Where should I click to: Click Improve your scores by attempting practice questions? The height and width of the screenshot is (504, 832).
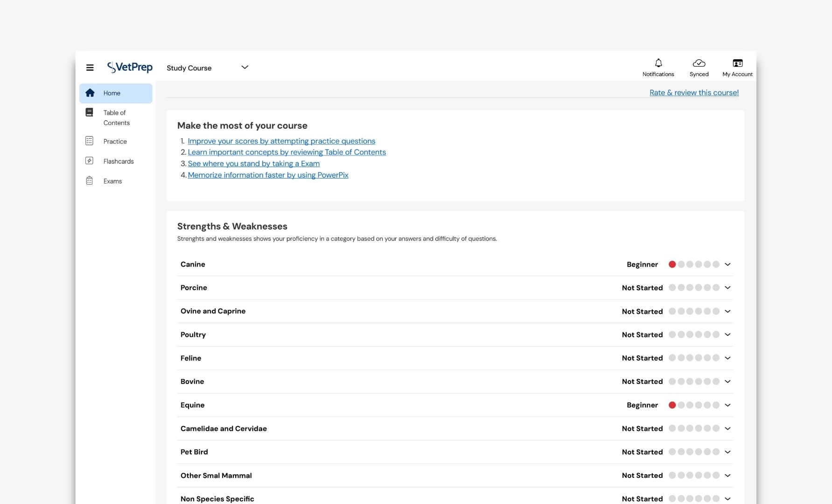pos(281,141)
